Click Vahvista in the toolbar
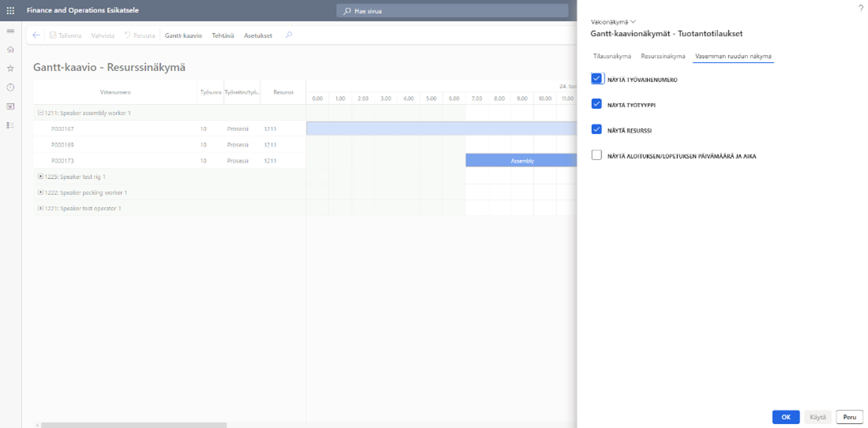Screen dimensions: 868x428 (x=103, y=35)
